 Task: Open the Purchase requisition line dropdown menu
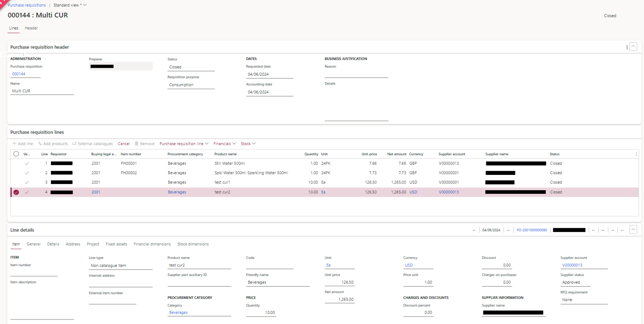184,144
